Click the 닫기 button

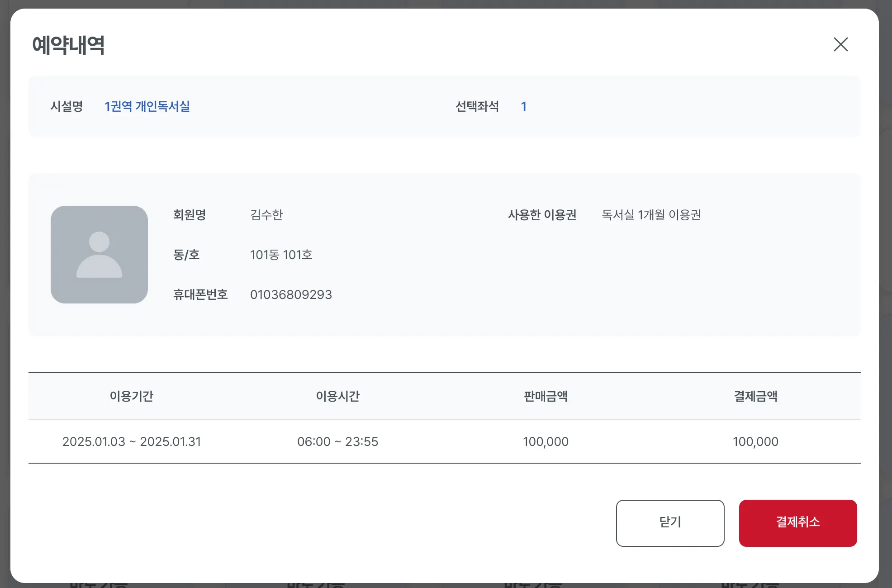coord(670,523)
